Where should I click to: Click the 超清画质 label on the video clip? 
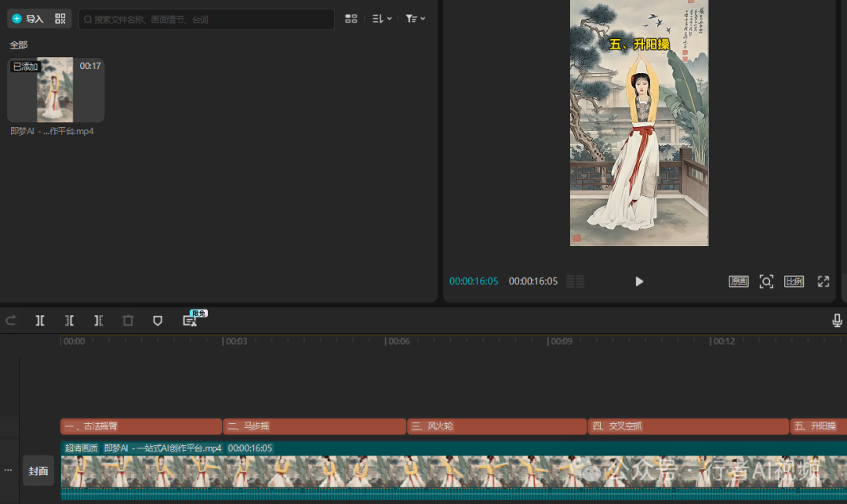[x=81, y=448]
